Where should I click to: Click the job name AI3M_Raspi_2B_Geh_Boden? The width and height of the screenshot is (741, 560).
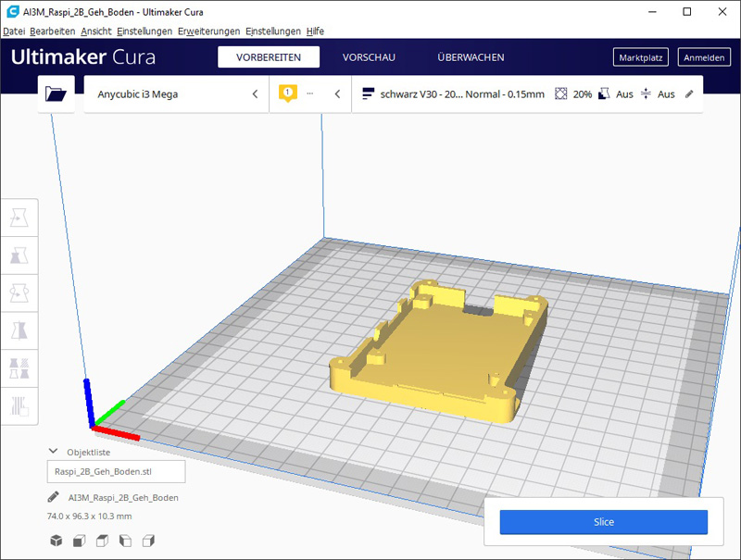123,498
